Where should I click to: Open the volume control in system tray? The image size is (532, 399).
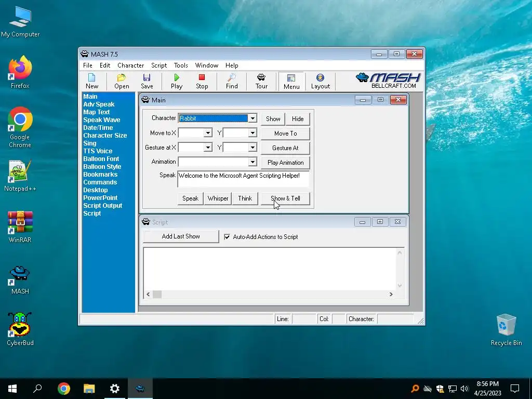(x=464, y=389)
